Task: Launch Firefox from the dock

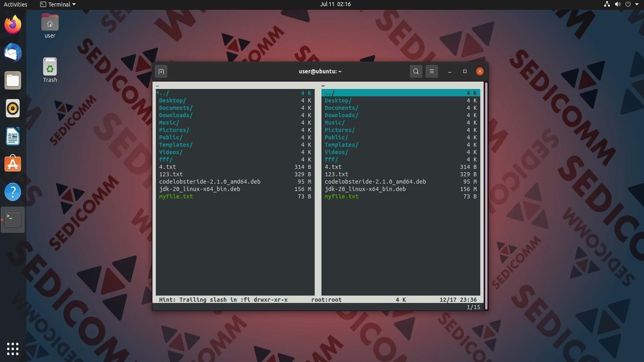Action: tap(13, 24)
